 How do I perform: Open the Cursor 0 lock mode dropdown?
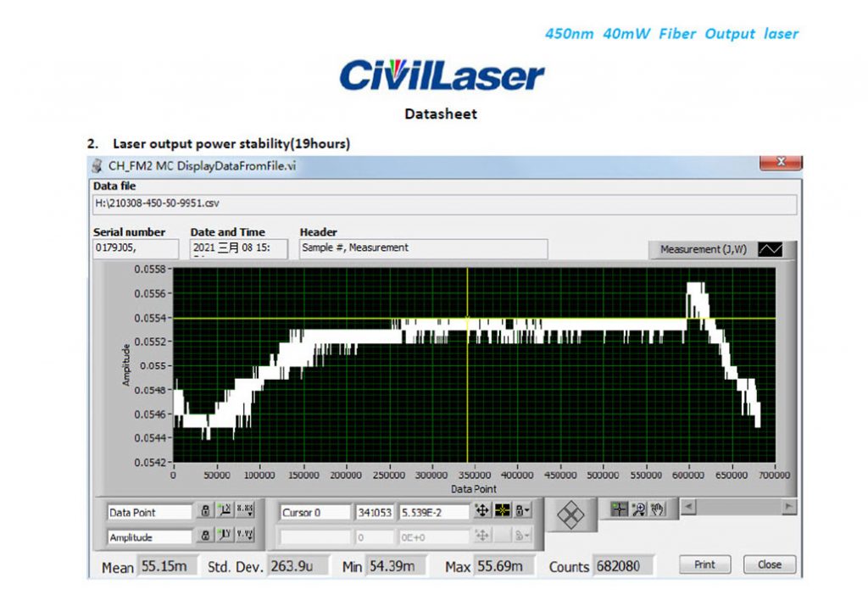point(522,511)
